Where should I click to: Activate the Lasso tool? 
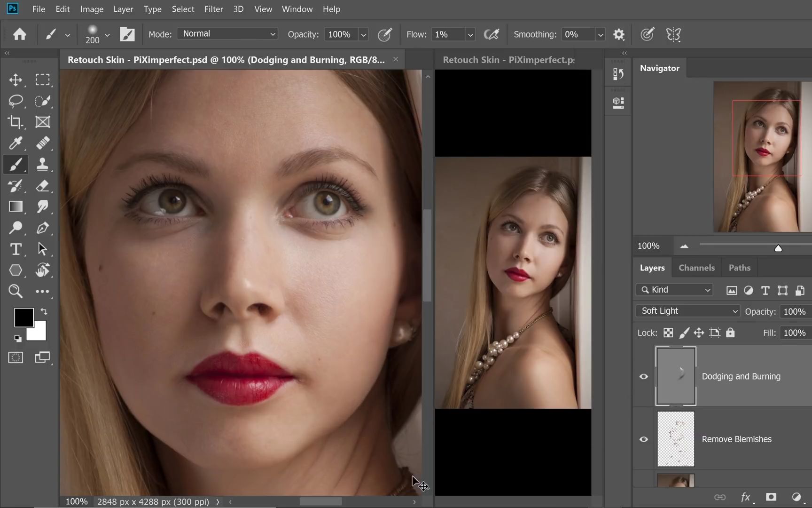[16, 101]
